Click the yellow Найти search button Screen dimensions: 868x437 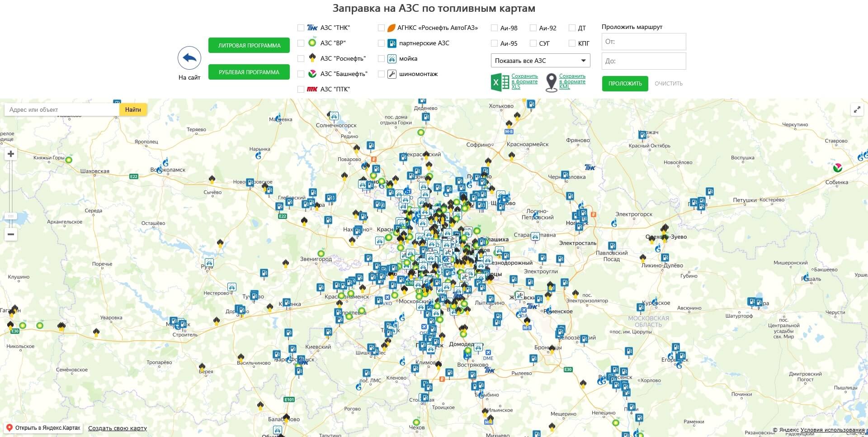tap(133, 109)
